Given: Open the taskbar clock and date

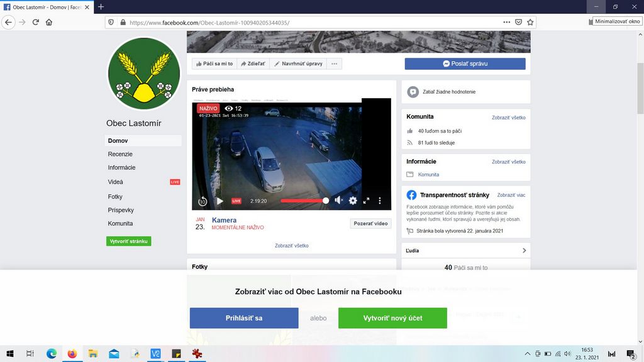Looking at the screenshot, I should [587, 354].
